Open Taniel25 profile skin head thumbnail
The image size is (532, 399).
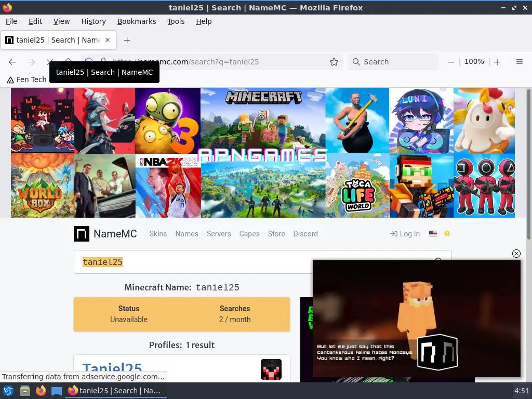(271, 369)
